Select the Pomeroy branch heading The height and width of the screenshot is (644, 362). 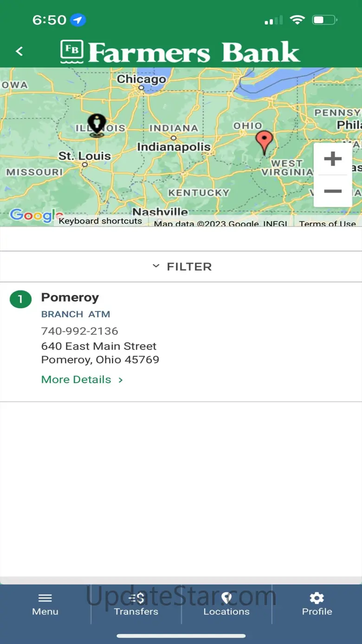(x=70, y=297)
